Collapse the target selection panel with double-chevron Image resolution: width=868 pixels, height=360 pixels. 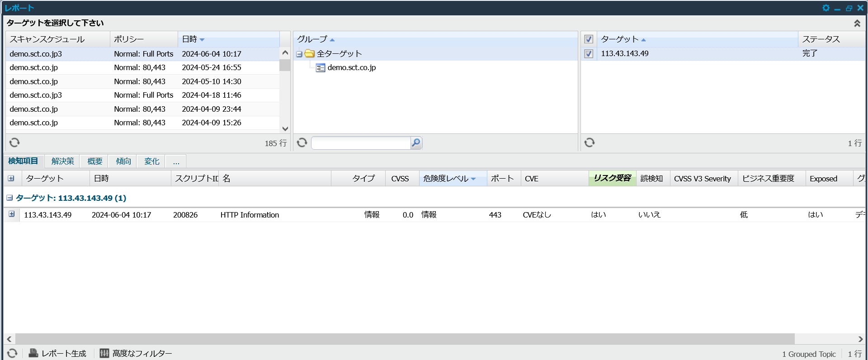857,23
